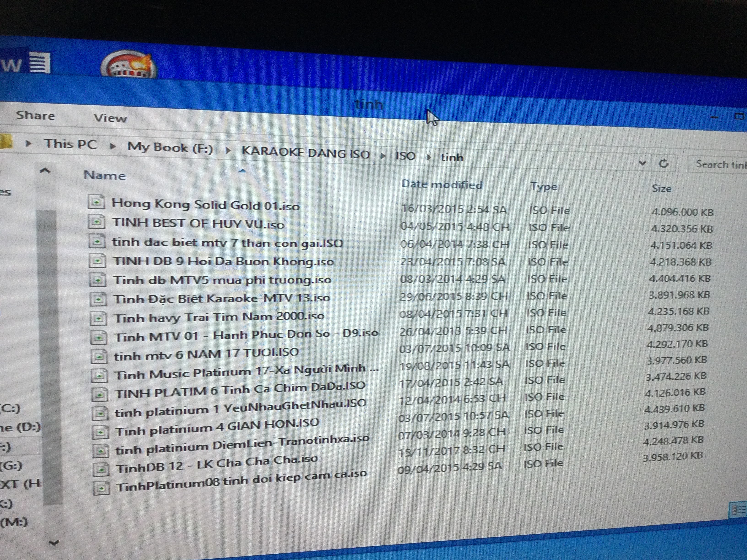Select TINH BEST OF HUY VU.iso name
Screen dimensions: 747x560
[198, 223]
